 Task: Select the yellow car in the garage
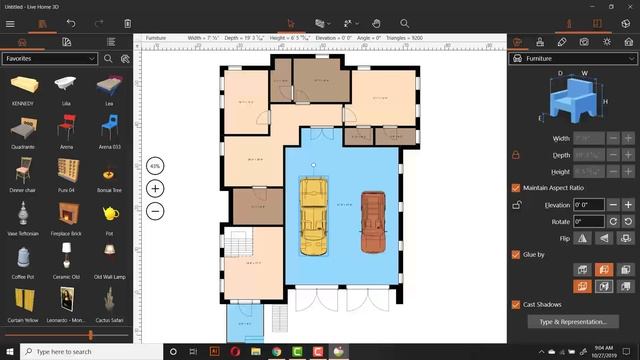[x=313, y=216]
